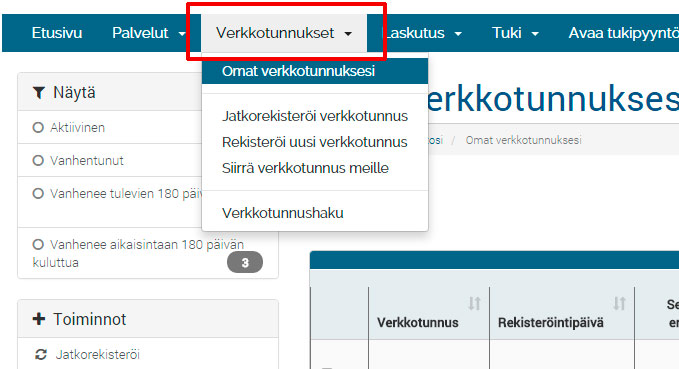Click the badge showing count 3
679x369 pixels.
tap(245, 262)
